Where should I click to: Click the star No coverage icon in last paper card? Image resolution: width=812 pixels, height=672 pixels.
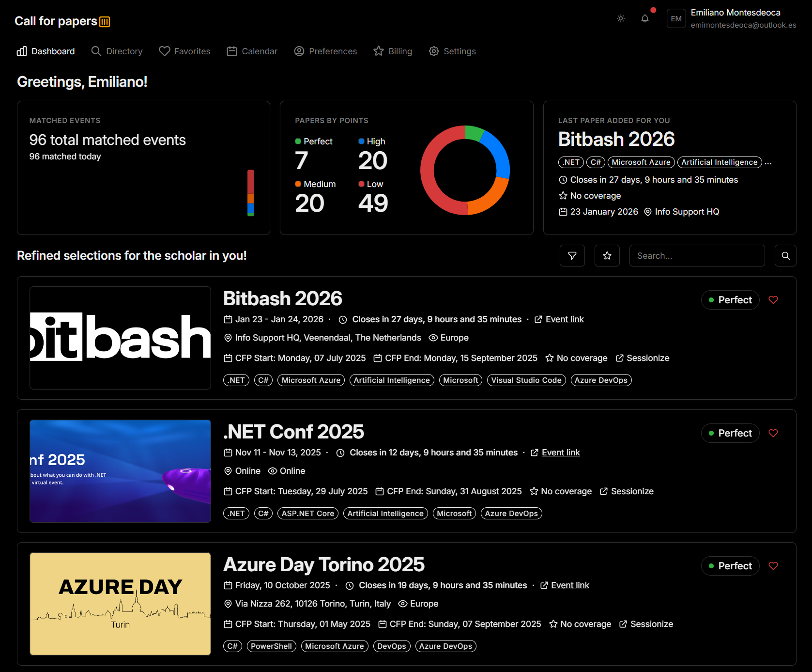click(x=563, y=196)
